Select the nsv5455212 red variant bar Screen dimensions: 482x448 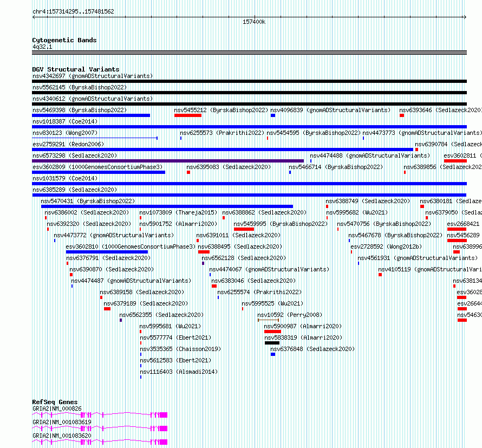coord(188,115)
